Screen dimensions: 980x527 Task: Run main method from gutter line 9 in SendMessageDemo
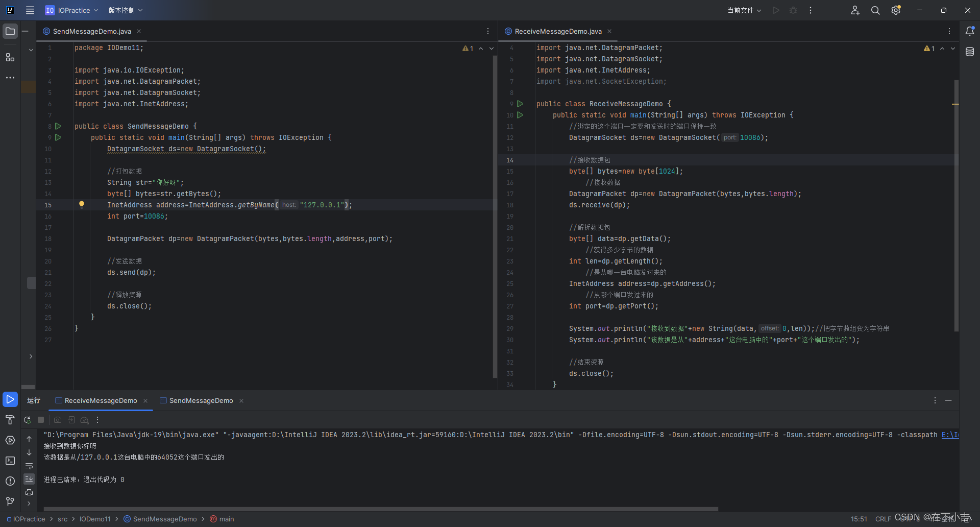(x=58, y=137)
